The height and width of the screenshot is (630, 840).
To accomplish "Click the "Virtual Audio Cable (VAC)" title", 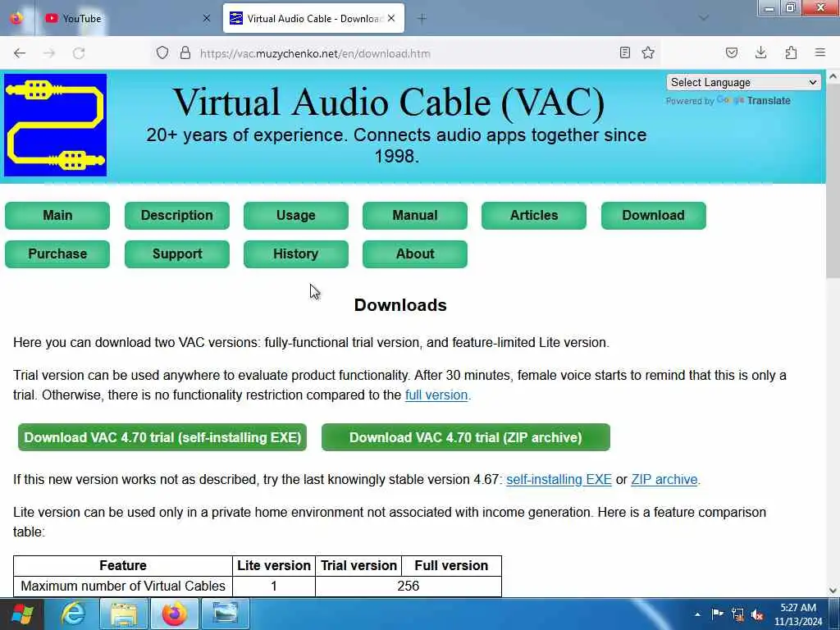I will 389,101.
